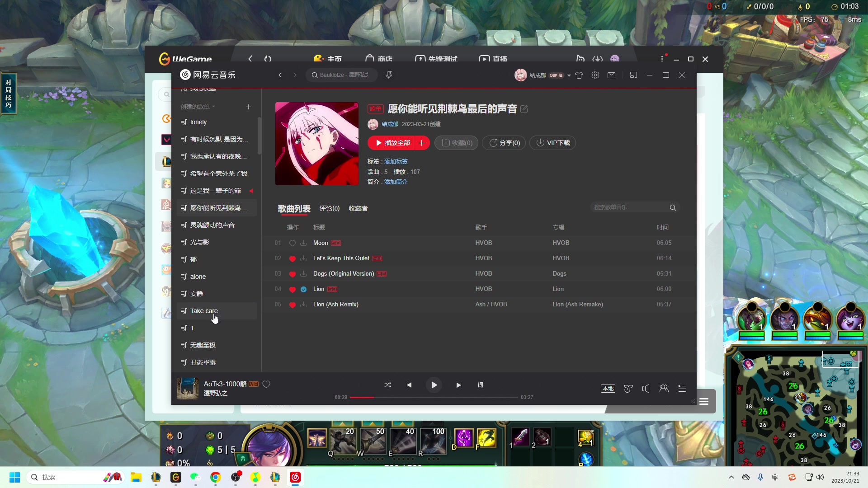Go back with the left arrow
The height and width of the screenshot is (488, 868).
280,75
